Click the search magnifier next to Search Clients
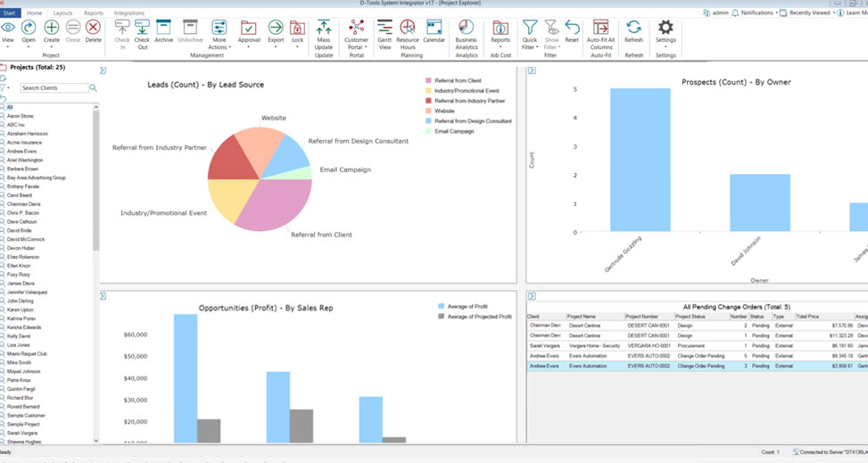 [x=93, y=88]
